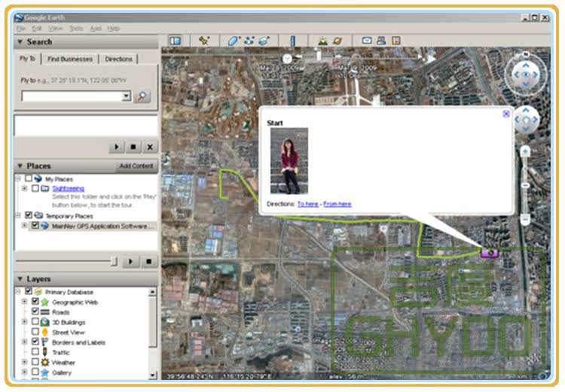This screenshot has width=565, height=392.
Task: Click the time slider clock icon on map
Action: pyautogui.click(x=287, y=59)
